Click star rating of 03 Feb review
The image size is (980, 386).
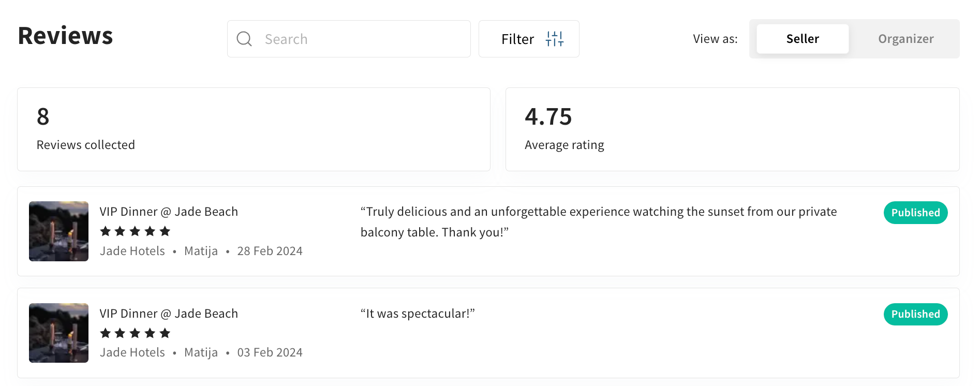(x=135, y=333)
